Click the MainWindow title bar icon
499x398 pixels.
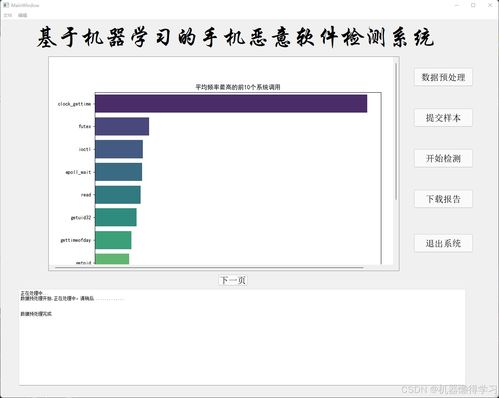[x=6, y=5]
